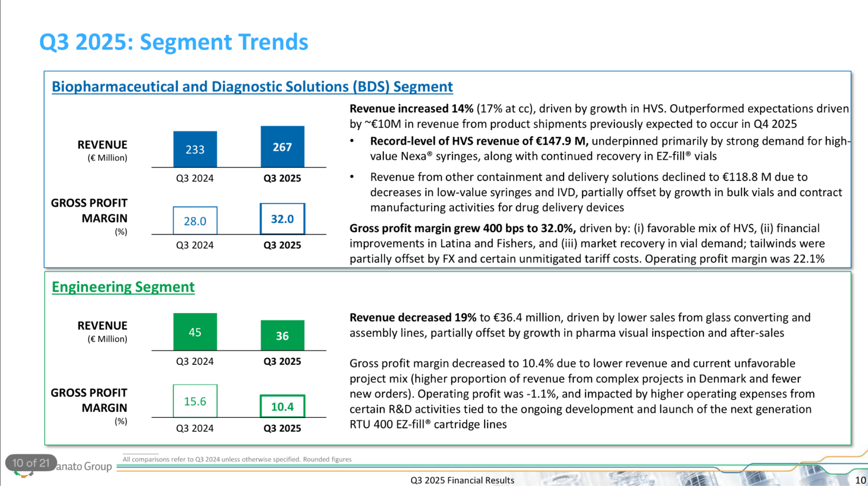
Task: Click the 'Revenue increased 14%' paragraph
Action: click(599, 116)
